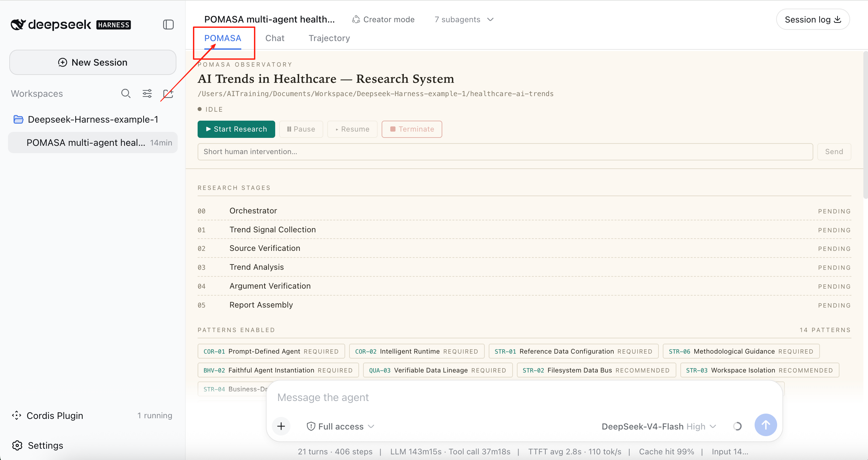
Task: Click the STR-02 Filesystem Data Bus pattern
Action: pos(596,370)
